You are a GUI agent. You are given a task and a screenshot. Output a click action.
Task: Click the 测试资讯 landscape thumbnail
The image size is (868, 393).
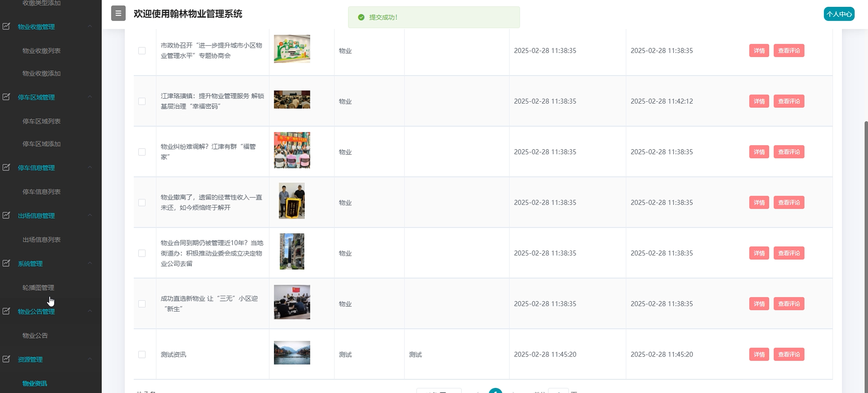point(292,353)
